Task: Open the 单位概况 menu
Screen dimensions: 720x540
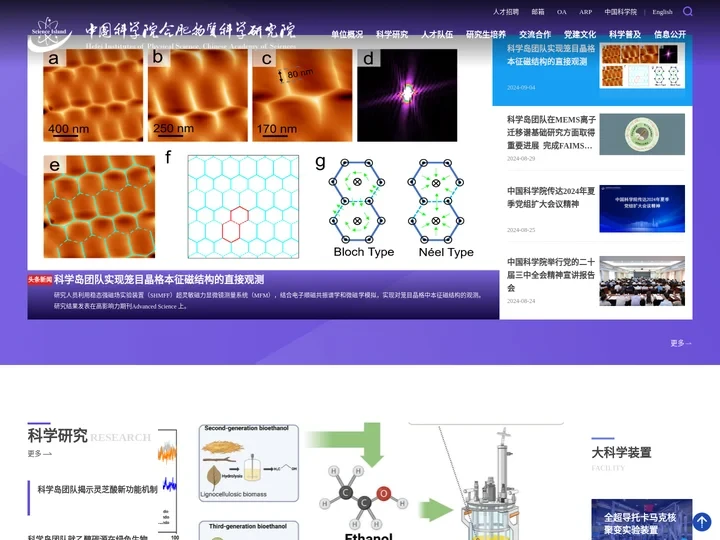Action: pos(347,34)
